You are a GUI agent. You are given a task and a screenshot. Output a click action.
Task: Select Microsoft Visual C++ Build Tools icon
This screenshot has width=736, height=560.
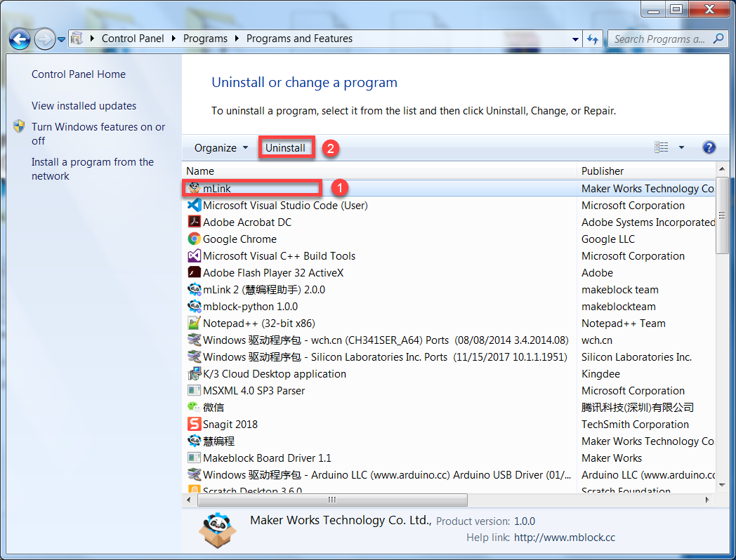click(194, 255)
